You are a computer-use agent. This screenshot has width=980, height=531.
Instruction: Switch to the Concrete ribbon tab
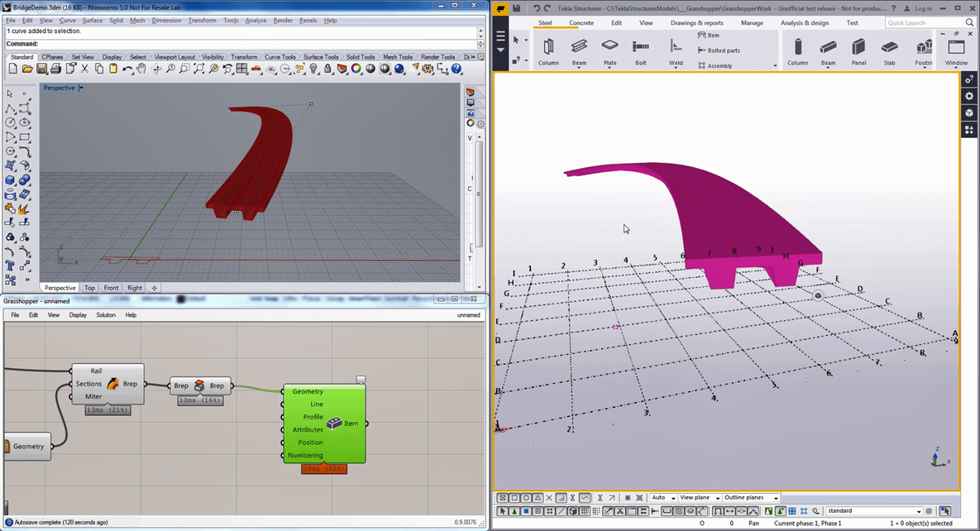(x=581, y=23)
